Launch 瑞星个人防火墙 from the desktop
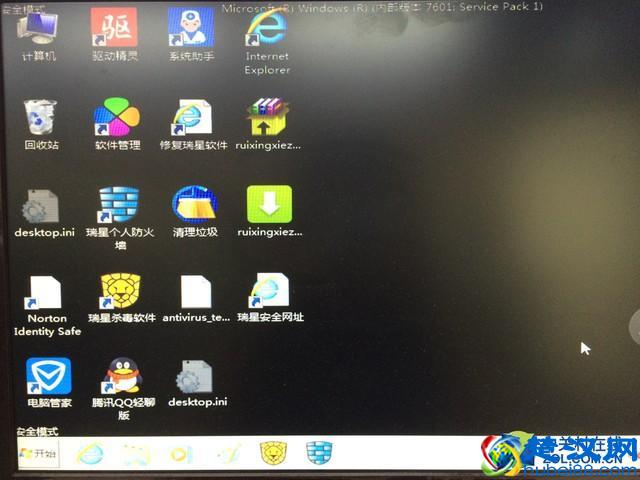 (118, 205)
